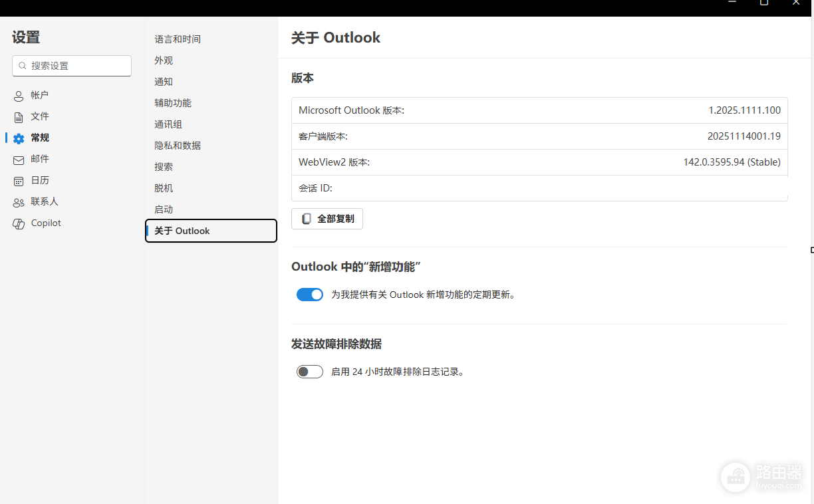Click the copy icon on 全部复制 button
The width and height of the screenshot is (814, 504).
tap(307, 219)
